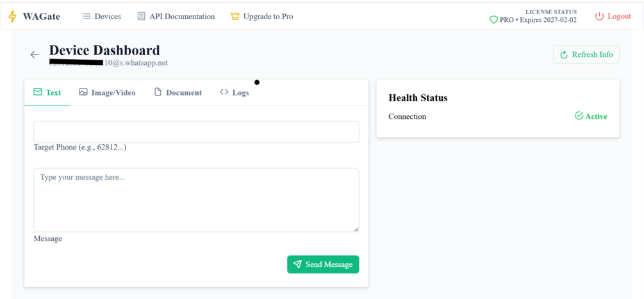Click the Devices list icon
Image resolution: width=644 pixels, height=299 pixels.
coord(87,17)
